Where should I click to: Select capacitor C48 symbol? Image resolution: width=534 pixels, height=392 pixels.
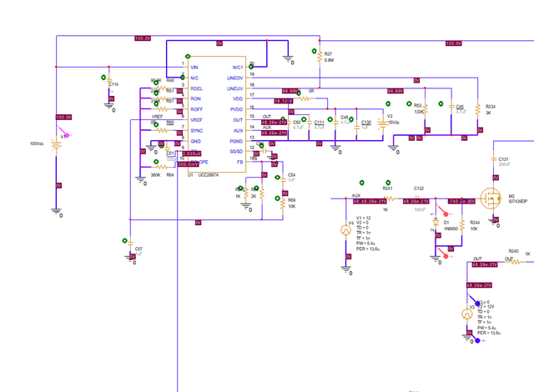pyautogui.click(x=335, y=123)
